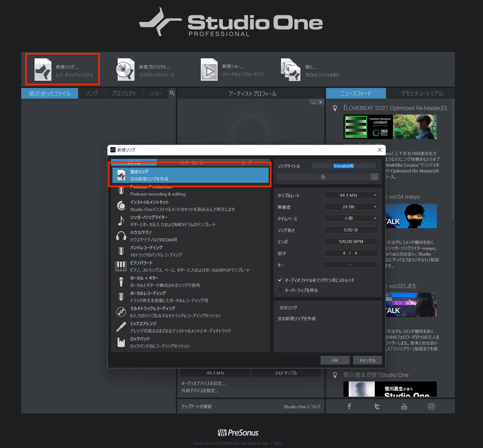Click the 開く (open file) icon
Image resolution: width=483 pixels, height=448 pixels.
(291, 70)
